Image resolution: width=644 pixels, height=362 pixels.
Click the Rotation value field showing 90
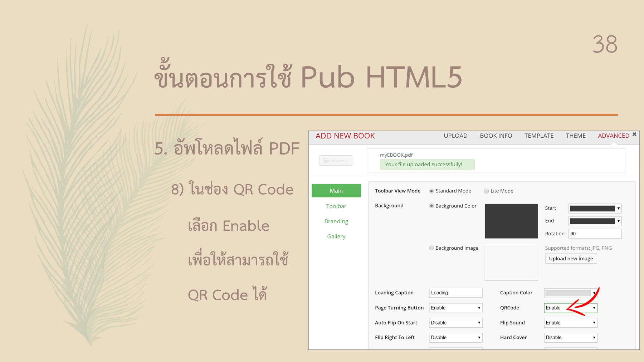click(595, 234)
